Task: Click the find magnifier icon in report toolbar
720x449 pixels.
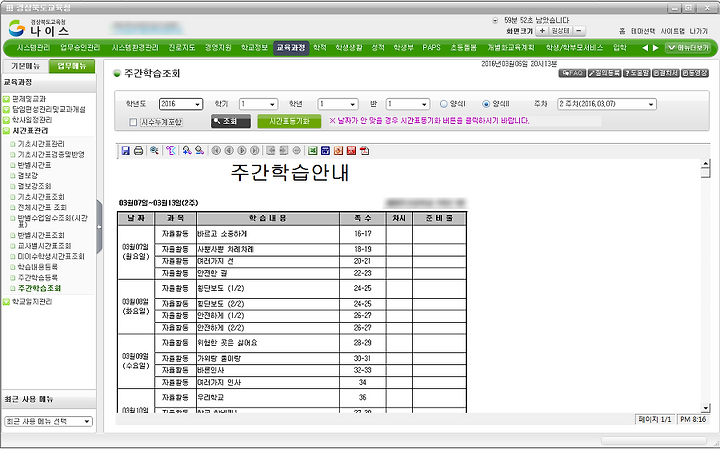Action: click(x=154, y=151)
